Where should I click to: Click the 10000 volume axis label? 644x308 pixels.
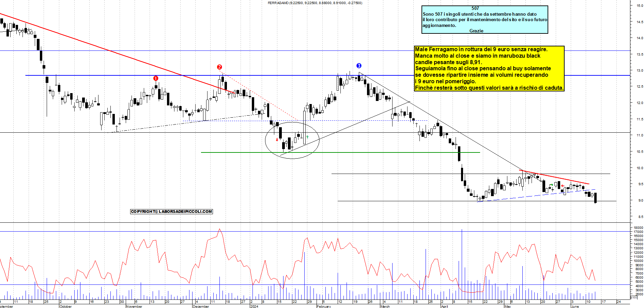click(x=639, y=261)
